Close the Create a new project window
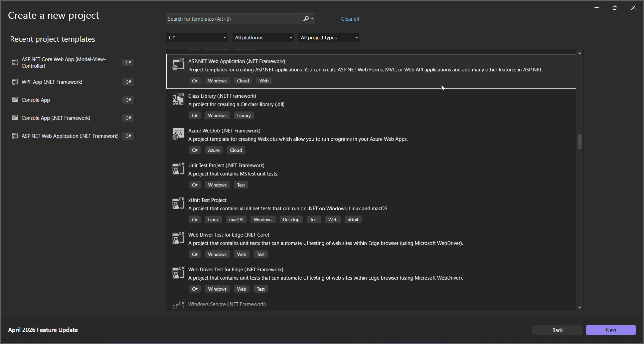The width and height of the screenshot is (644, 344). point(633,8)
